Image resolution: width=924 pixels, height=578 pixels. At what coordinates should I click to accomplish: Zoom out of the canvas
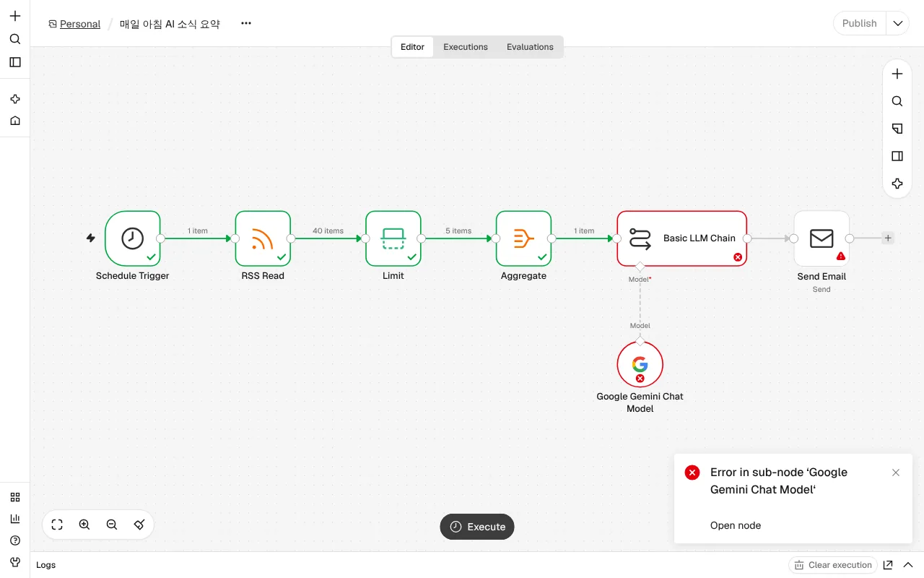click(x=112, y=525)
